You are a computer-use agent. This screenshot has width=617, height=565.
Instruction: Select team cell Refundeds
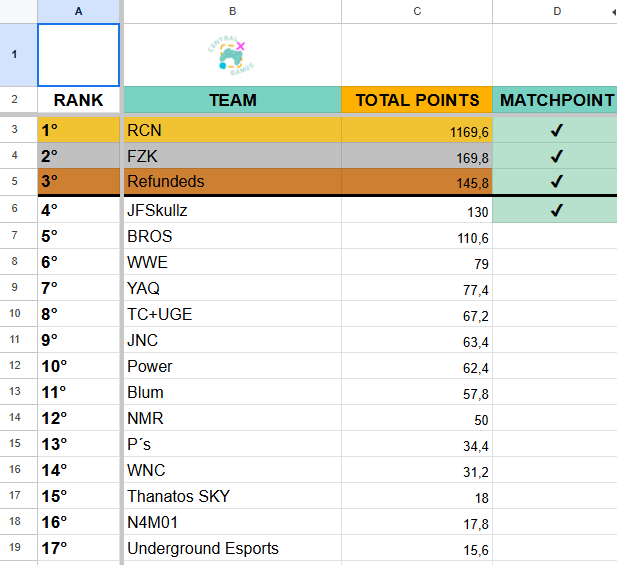233,181
